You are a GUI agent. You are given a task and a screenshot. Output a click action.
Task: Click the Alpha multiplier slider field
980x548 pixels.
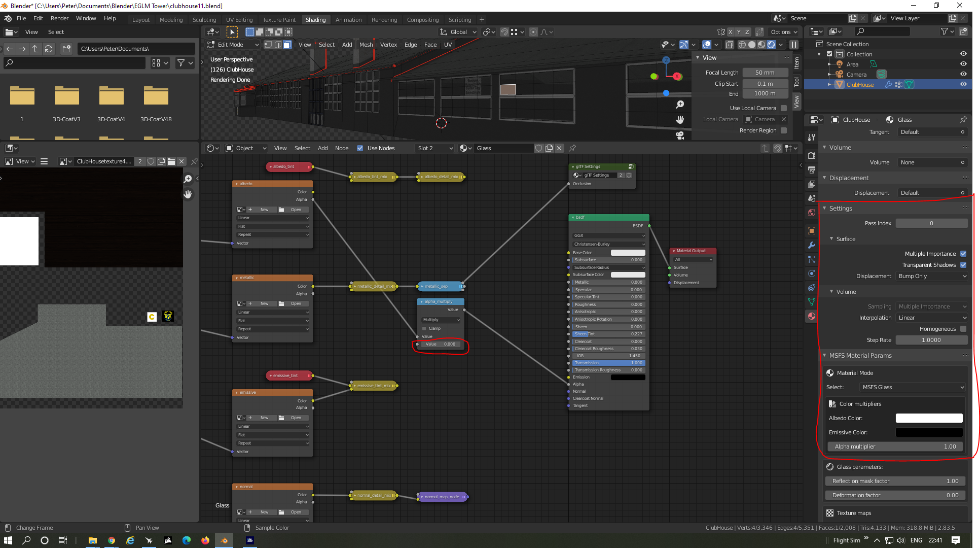click(895, 447)
